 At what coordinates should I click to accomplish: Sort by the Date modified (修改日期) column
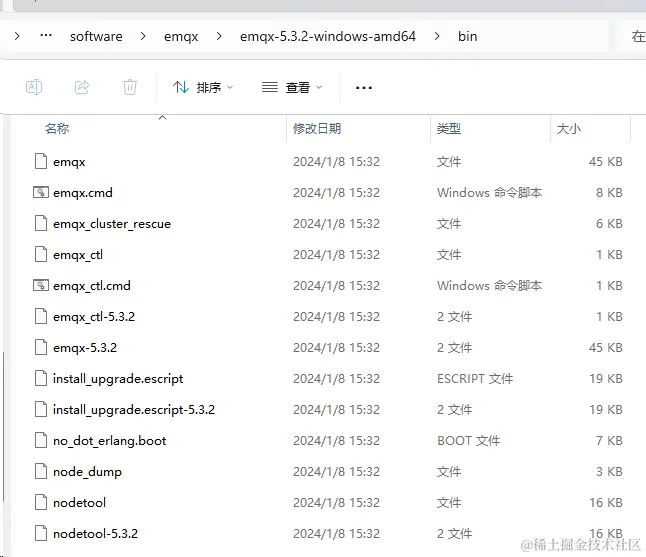[317, 129]
